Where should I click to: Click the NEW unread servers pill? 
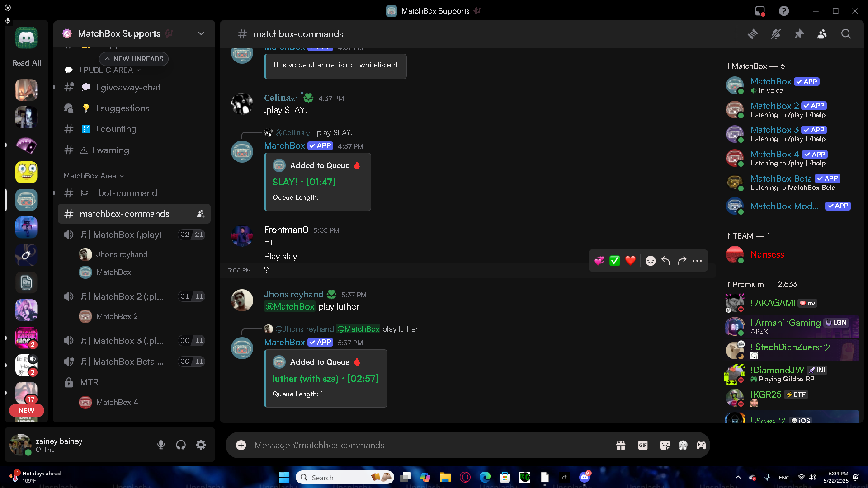coord(26,411)
